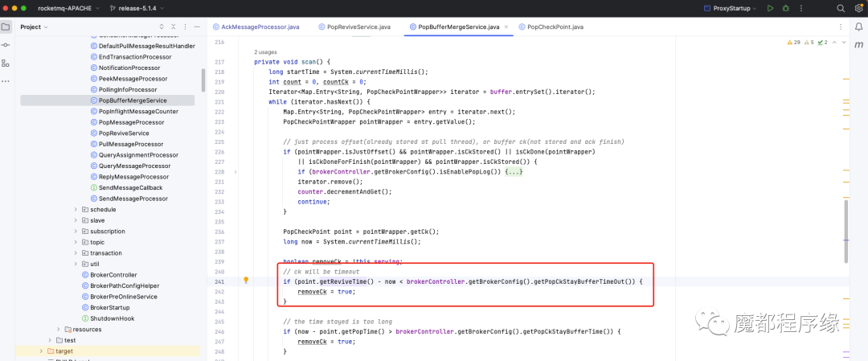
Task: Open Notifications bell icon
Action: coord(858,27)
